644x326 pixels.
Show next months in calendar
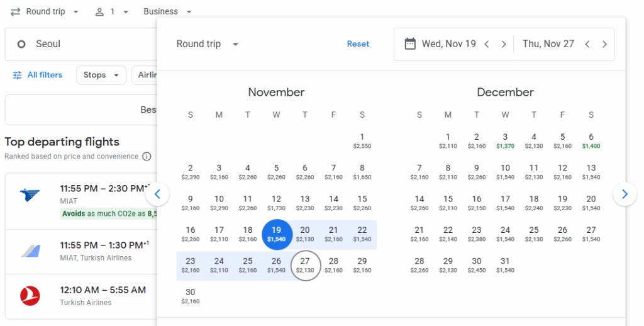pyautogui.click(x=625, y=194)
